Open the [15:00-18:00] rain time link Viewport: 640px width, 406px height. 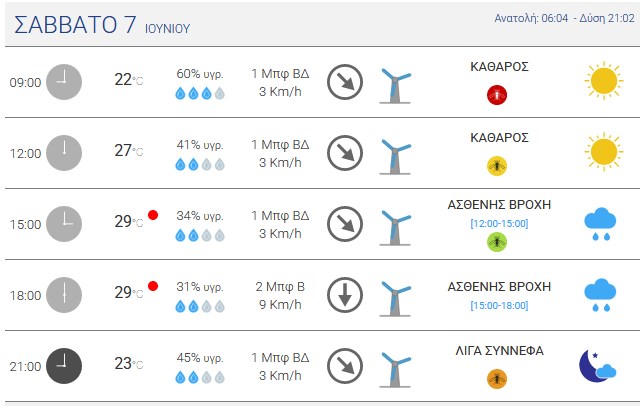coord(499,306)
